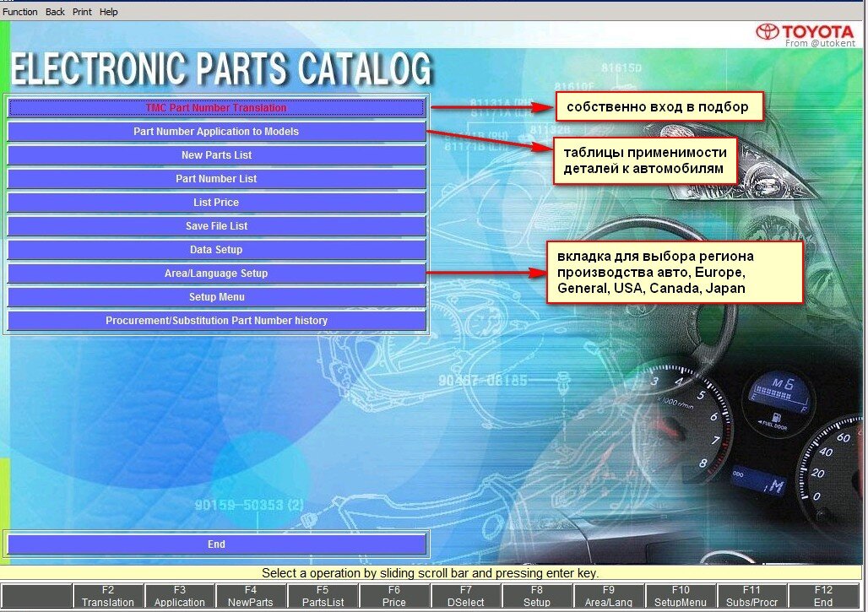Open the Print menu

tap(82, 12)
